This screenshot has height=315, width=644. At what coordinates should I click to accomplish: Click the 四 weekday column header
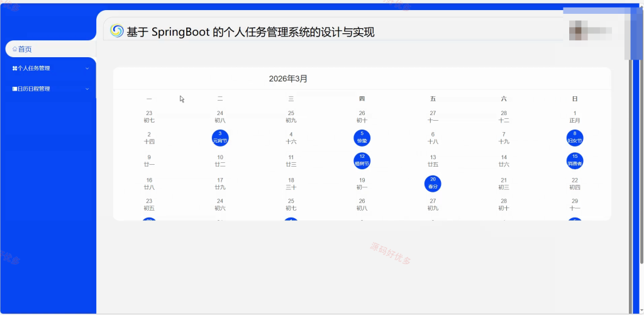pos(362,99)
